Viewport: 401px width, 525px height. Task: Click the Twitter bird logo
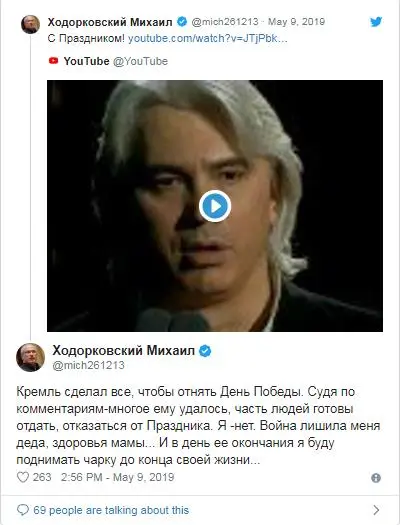(x=376, y=22)
